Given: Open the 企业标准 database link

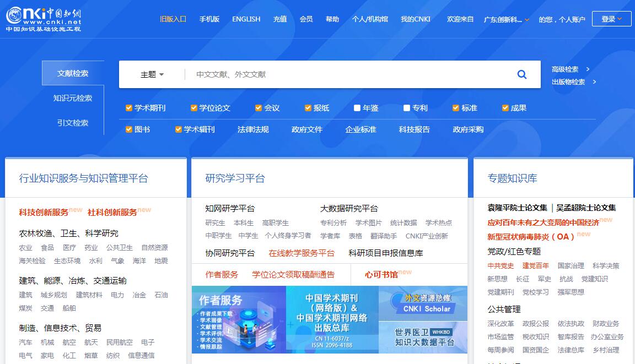Looking at the screenshot, I should (x=361, y=129).
